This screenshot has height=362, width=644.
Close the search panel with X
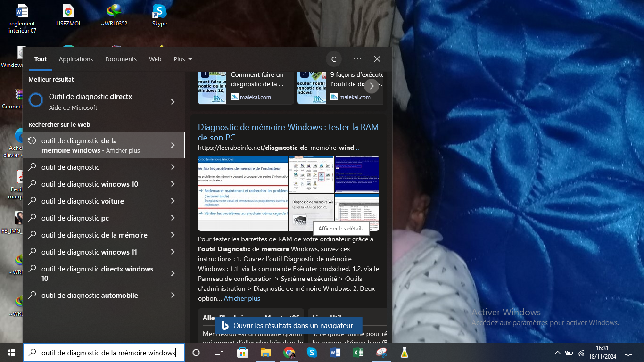click(x=377, y=59)
